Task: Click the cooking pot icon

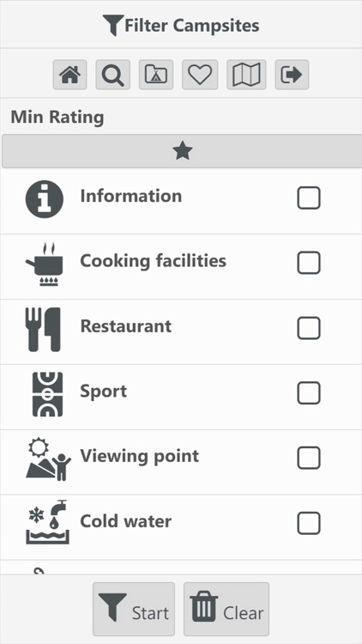Action: coord(45,264)
